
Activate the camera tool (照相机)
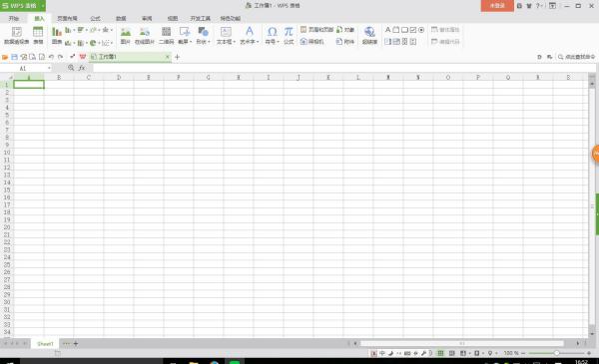point(312,41)
